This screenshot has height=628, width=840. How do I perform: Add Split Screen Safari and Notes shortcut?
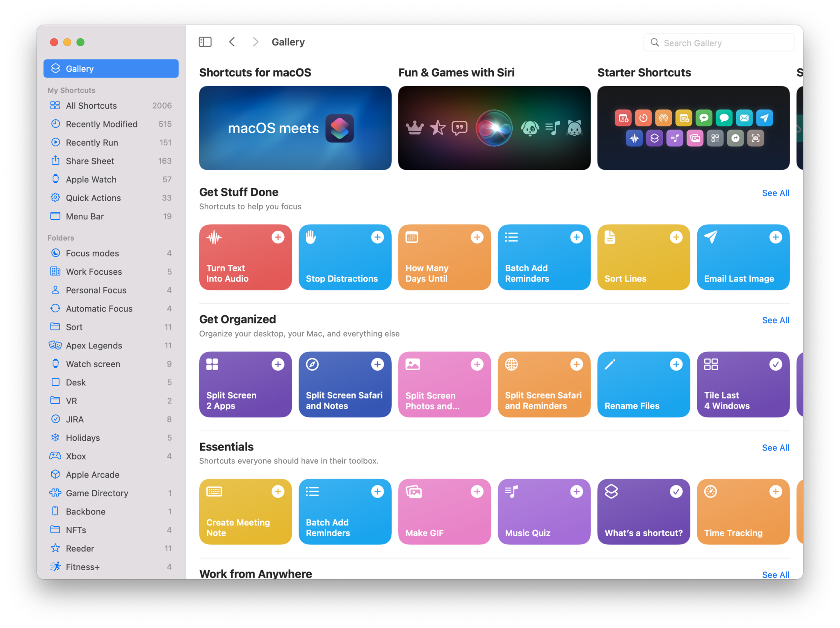(x=377, y=364)
